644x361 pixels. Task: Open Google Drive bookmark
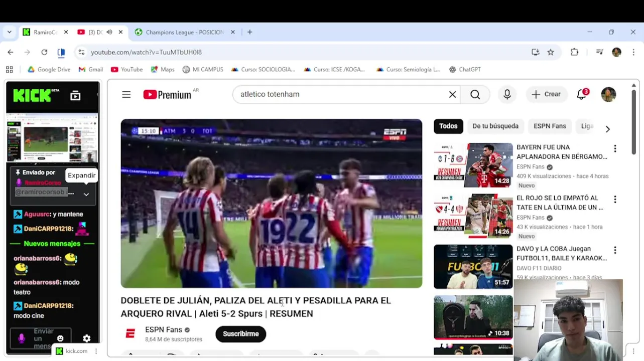click(49, 70)
